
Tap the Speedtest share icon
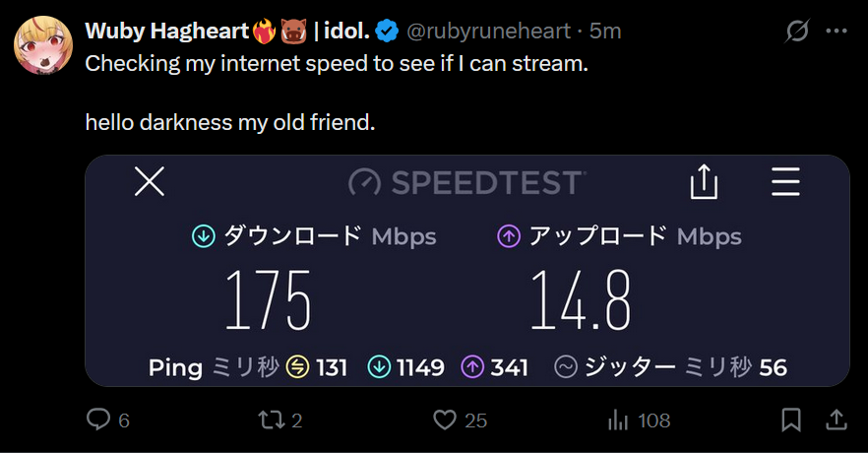click(704, 182)
